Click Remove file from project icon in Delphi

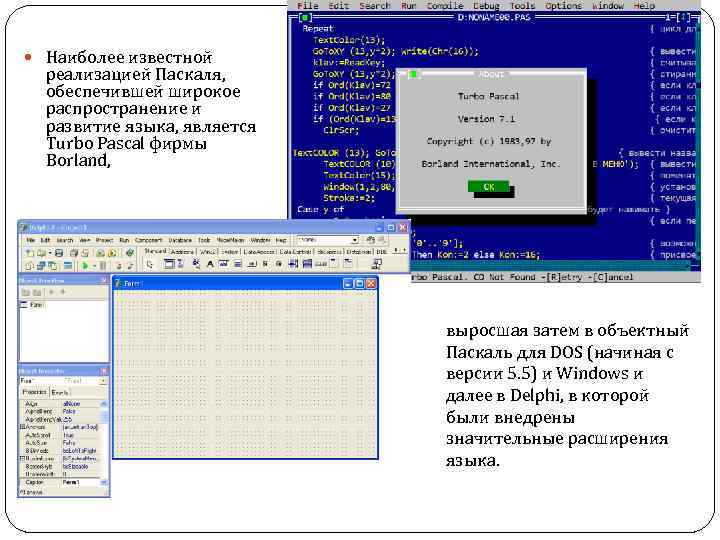point(112,253)
